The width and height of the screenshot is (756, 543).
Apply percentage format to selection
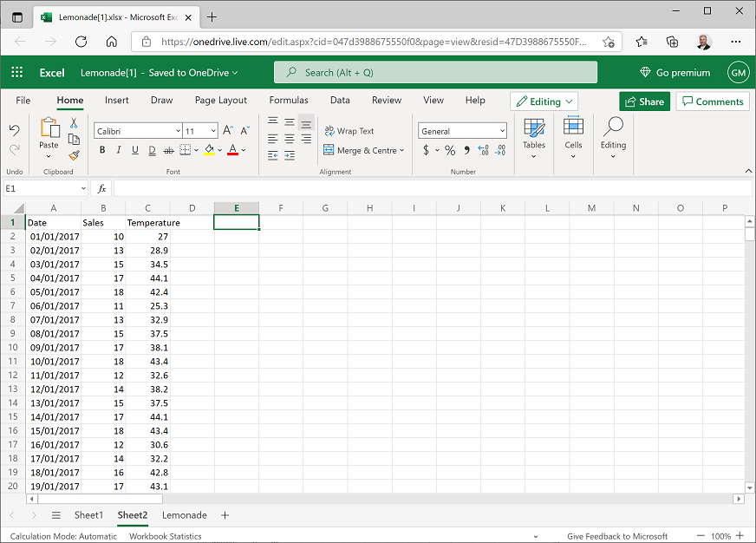[x=450, y=149]
